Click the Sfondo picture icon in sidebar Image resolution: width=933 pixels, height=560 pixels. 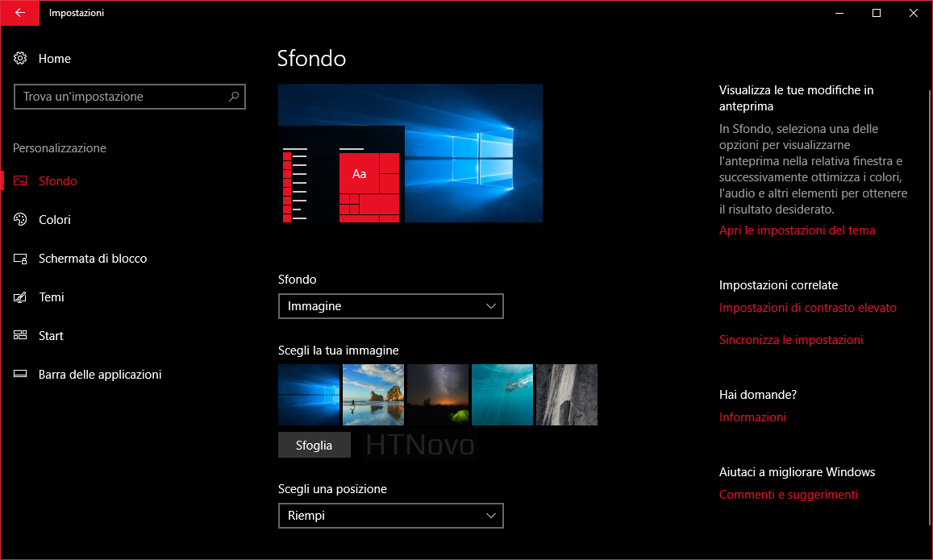20,180
